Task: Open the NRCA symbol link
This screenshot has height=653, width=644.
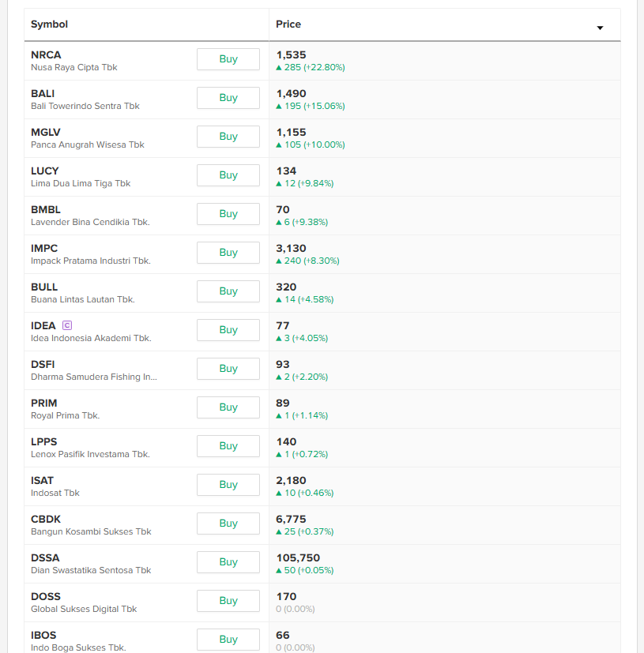Action: pos(46,55)
